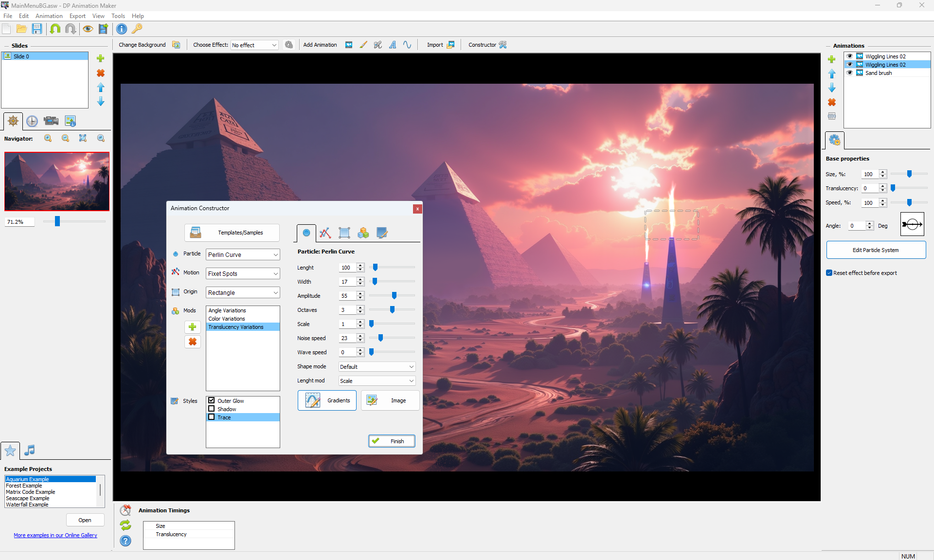
Task: Click the Amplitude slider handle
Action: 394,296
